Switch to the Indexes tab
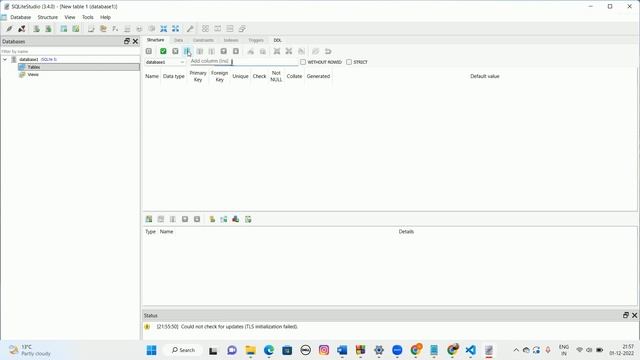 (231, 40)
